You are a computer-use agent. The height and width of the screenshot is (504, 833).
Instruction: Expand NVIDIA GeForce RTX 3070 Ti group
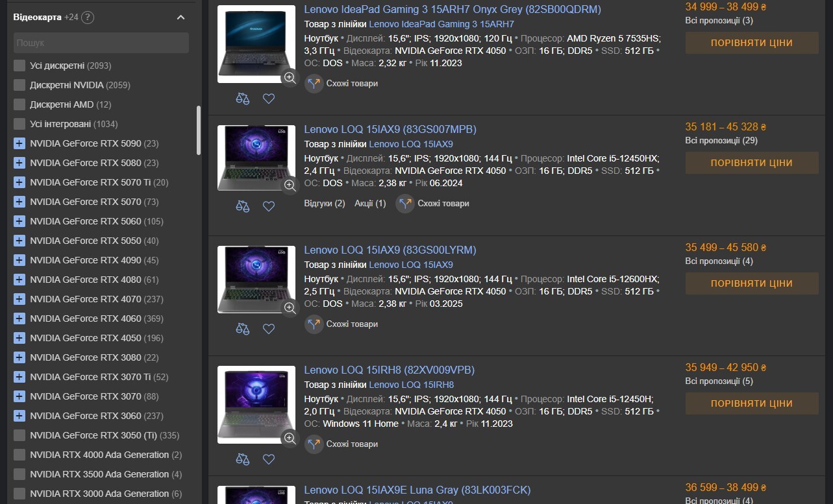click(x=19, y=377)
